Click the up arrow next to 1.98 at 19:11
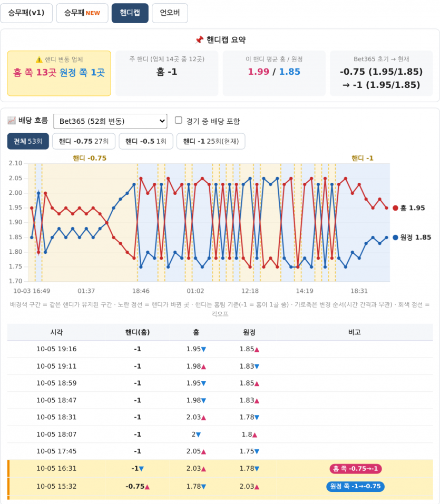 coord(203,367)
